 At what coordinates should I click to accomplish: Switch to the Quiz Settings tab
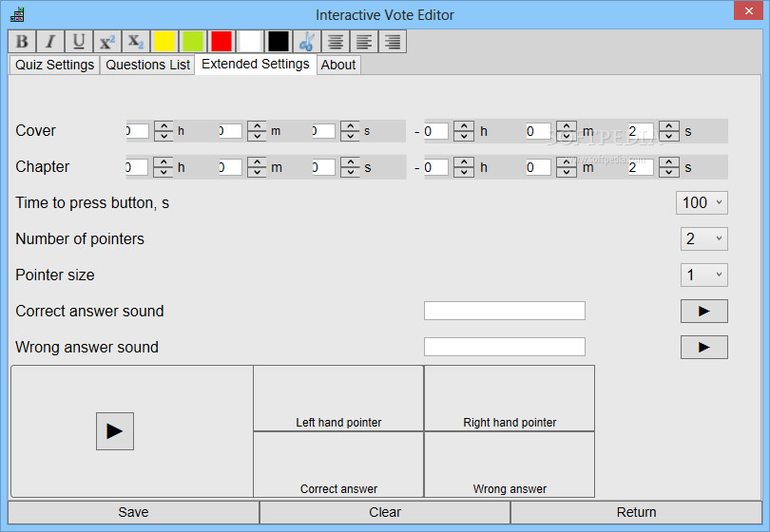tap(54, 65)
